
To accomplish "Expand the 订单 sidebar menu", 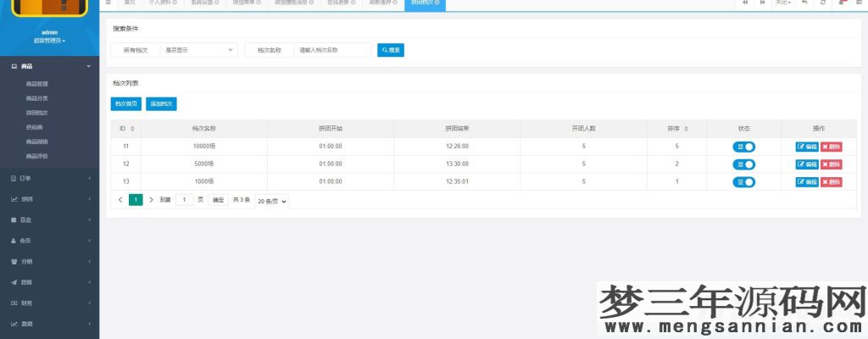I will [x=49, y=178].
